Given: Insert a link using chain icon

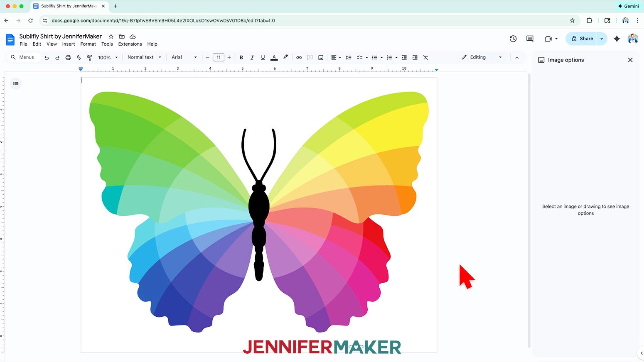Looking at the screenshot, I should coord(299,58).
